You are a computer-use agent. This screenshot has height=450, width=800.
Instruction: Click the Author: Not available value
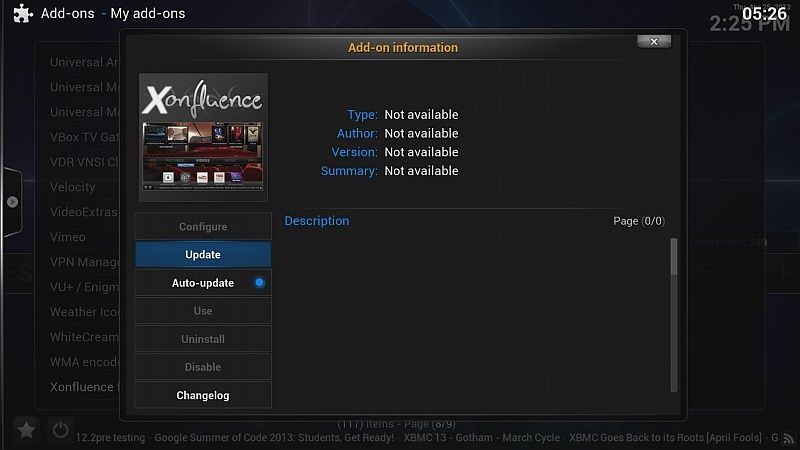[421, 133]
